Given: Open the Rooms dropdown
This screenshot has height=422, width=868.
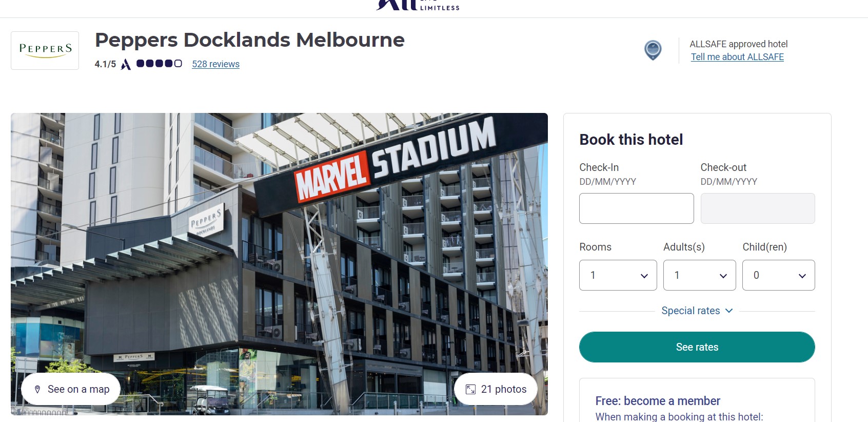Looking at the screenshot, I should (x=618, y=275).
